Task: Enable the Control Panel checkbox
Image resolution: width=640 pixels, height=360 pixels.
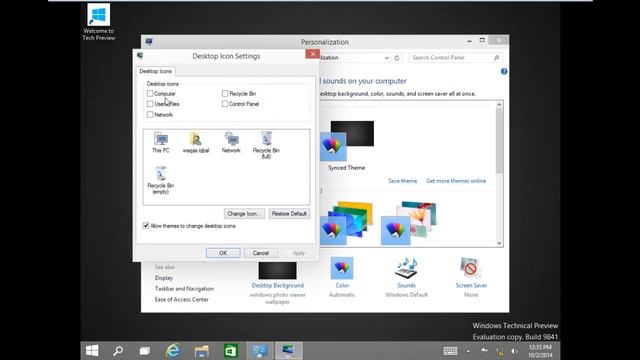Action: point(225,104)
